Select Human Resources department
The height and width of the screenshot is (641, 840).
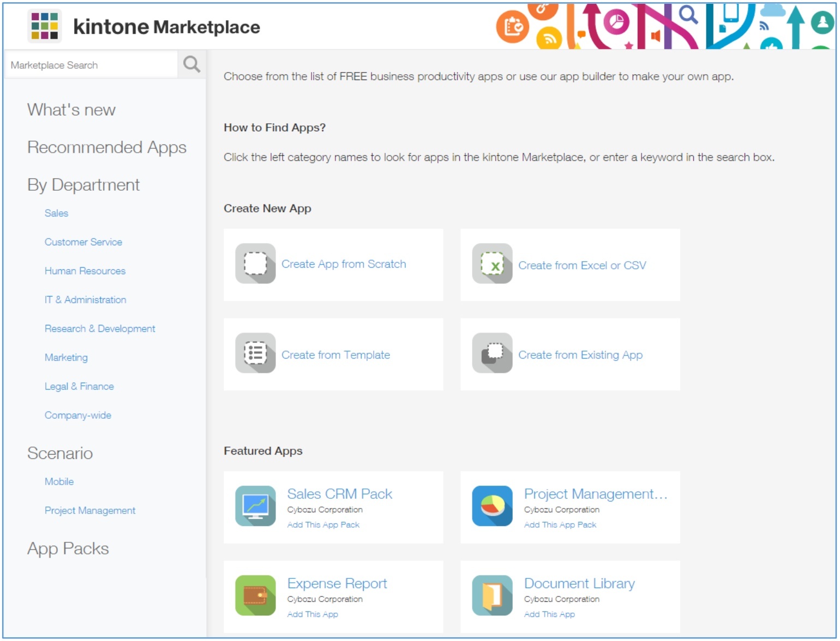pos(85,271)
